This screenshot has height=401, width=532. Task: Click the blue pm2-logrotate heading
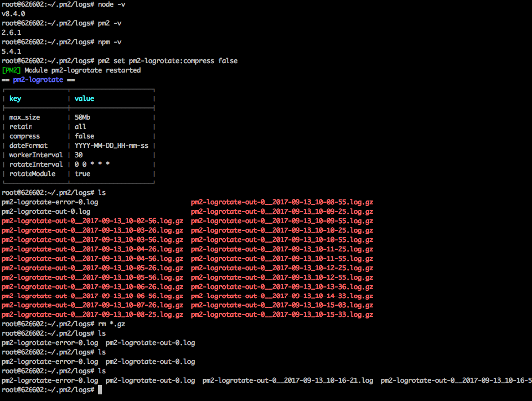(38, 80)
